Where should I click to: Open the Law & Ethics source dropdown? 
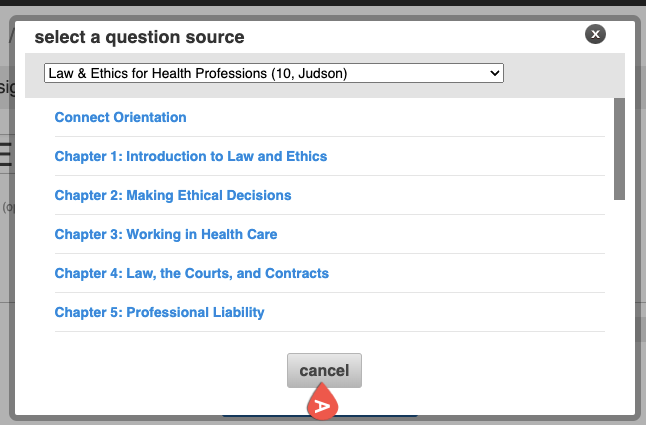point(273,73)
